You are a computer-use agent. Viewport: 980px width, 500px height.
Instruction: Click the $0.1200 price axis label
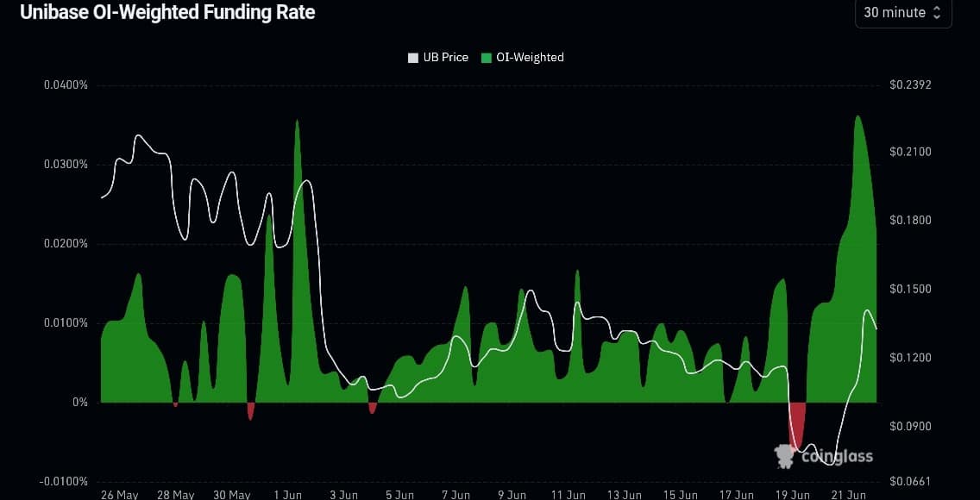pyautogui.click(x=911, y=358)
